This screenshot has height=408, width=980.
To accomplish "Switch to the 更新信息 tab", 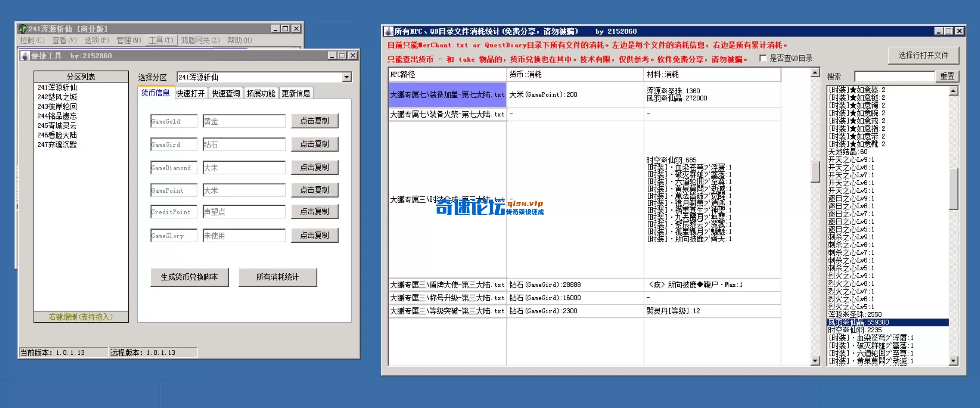I will click(x=296, y=93).
